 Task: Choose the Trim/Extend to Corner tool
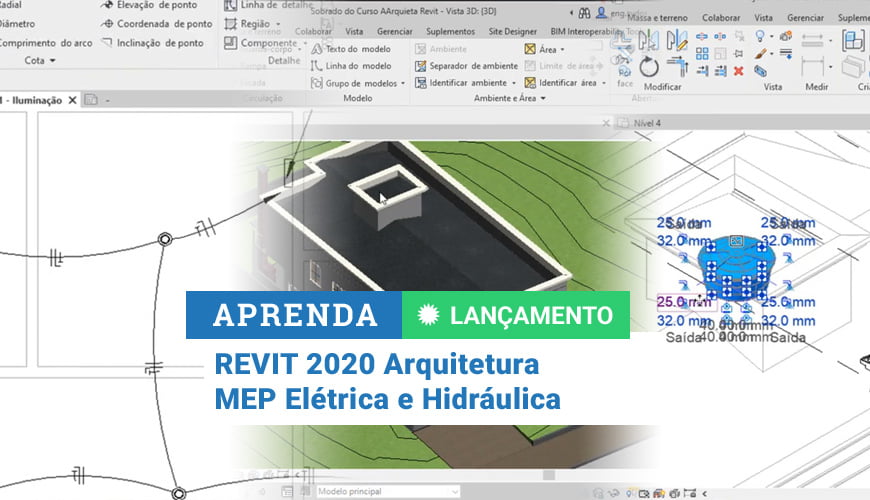click(677, 67)
